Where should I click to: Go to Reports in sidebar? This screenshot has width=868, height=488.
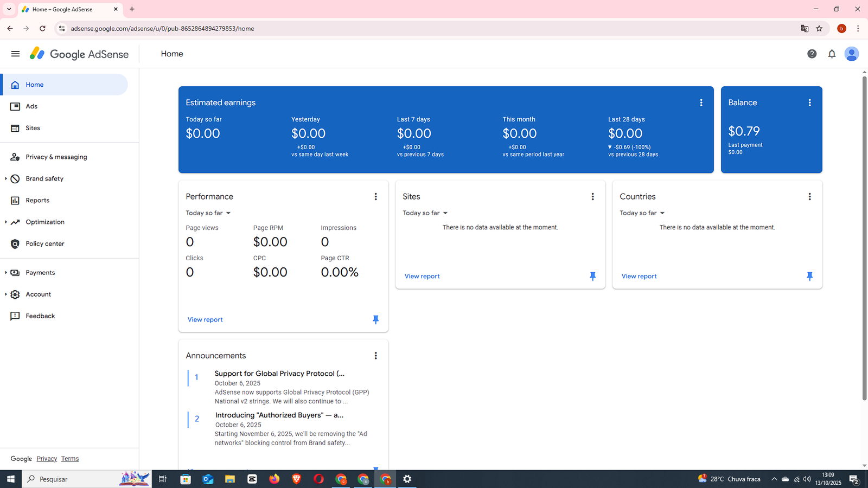pyautogui.click(x=37, y=201)
